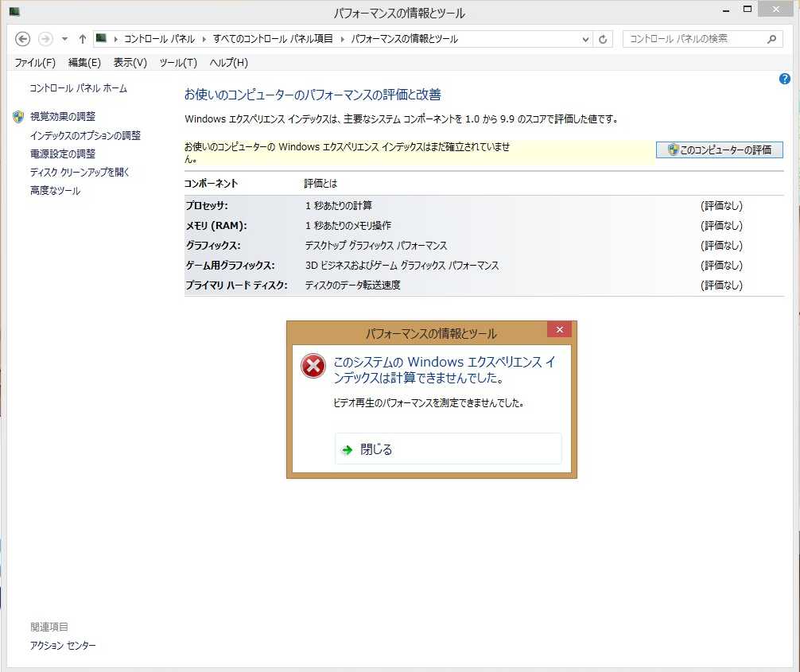Screen dimensions: 800x672
Task: Click the デスクトップ グラフィックス パフォーマンス text
Action: click(376, 246)
